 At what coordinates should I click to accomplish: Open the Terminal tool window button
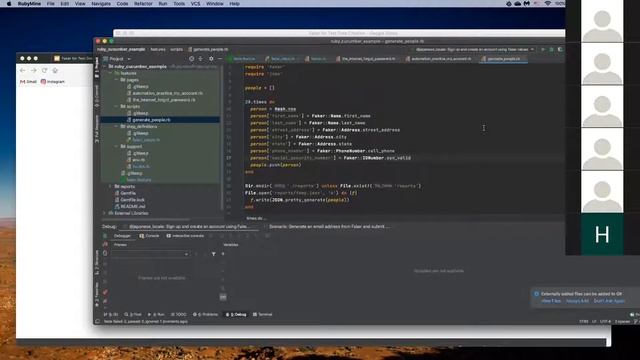click(x=262, y=315)
